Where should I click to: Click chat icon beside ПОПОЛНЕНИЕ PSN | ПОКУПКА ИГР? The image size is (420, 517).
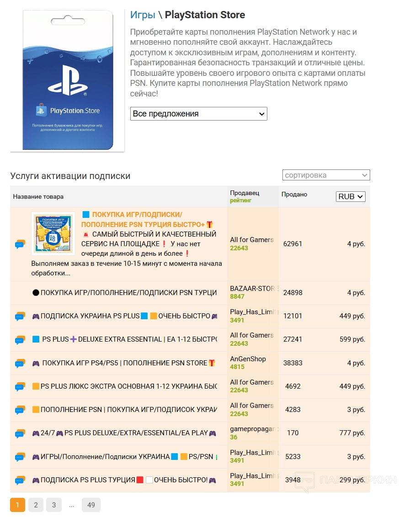pyautogui.click(x=20, y=410)
